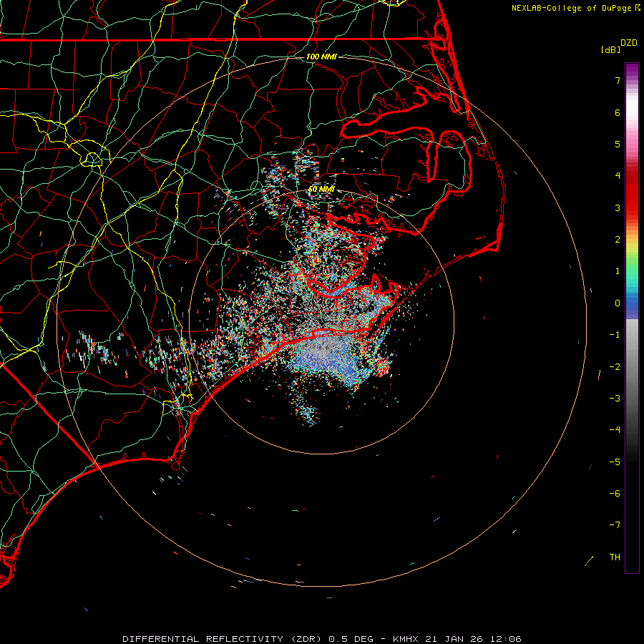Open the NEXLAB-College of DuPage label
Screen dimensions: 644x644
pos(572,8)
